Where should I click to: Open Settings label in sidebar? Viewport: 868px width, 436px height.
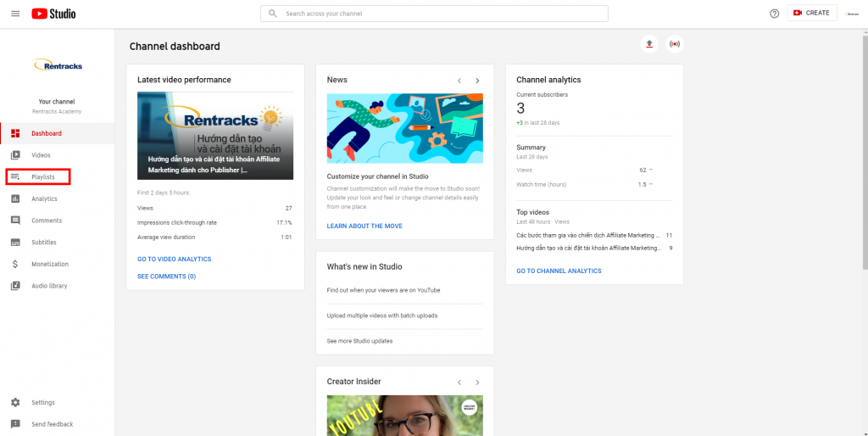43,403
